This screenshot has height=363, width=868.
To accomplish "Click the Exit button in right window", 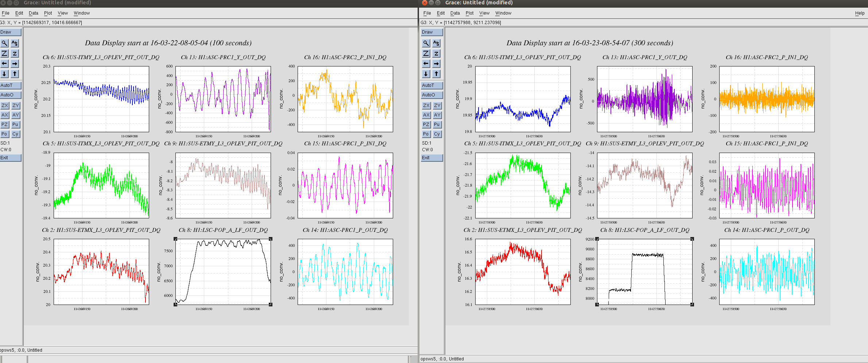I will (432, 158).
